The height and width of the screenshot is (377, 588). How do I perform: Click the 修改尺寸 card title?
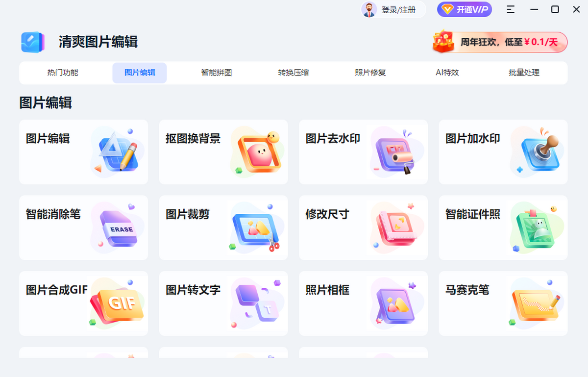328,214
